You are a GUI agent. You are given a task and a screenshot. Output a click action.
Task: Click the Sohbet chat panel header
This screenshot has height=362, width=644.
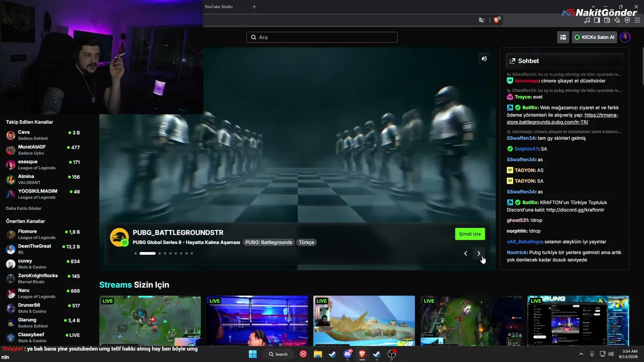565,61
